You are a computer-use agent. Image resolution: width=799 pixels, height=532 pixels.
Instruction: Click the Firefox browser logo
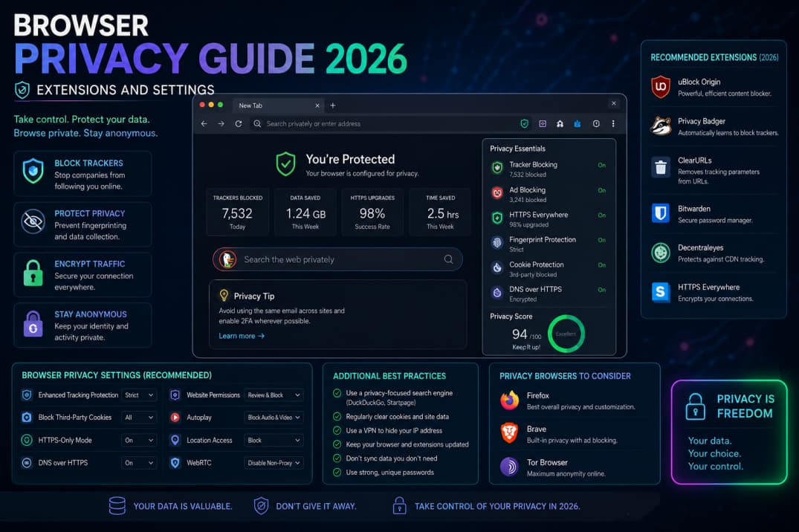pos(509,400)
